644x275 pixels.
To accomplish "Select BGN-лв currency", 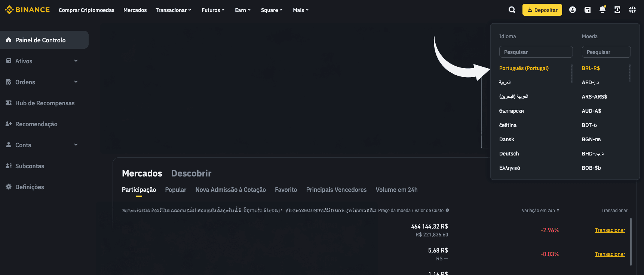I will coord(591,139).
